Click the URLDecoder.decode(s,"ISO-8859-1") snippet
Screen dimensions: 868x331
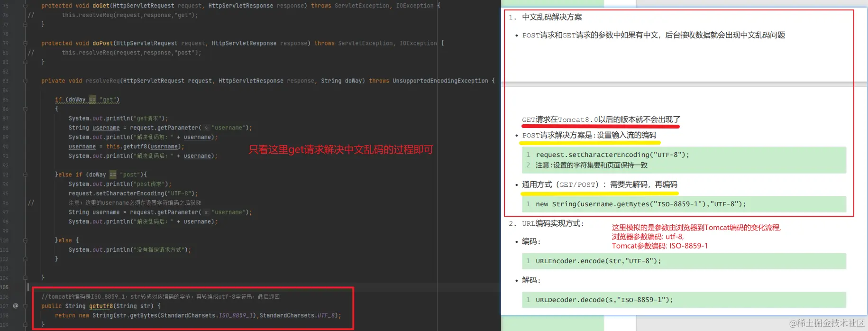(604, 300)
